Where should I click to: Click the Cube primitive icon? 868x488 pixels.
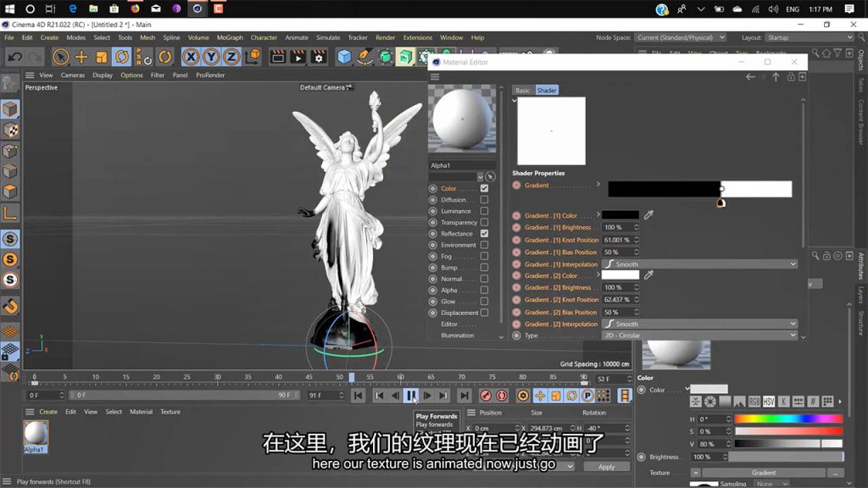click(344, 57)
